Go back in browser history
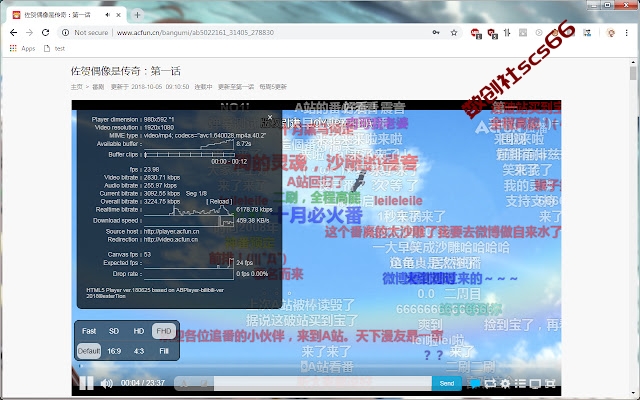Screen dimensions: 640x400 pyautogui.click(x=13, y=32)
